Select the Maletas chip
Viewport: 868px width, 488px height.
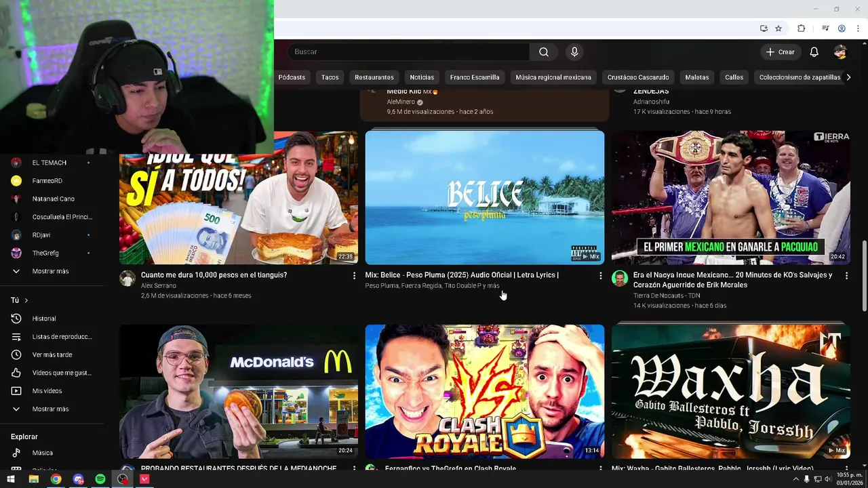[697, 77]
